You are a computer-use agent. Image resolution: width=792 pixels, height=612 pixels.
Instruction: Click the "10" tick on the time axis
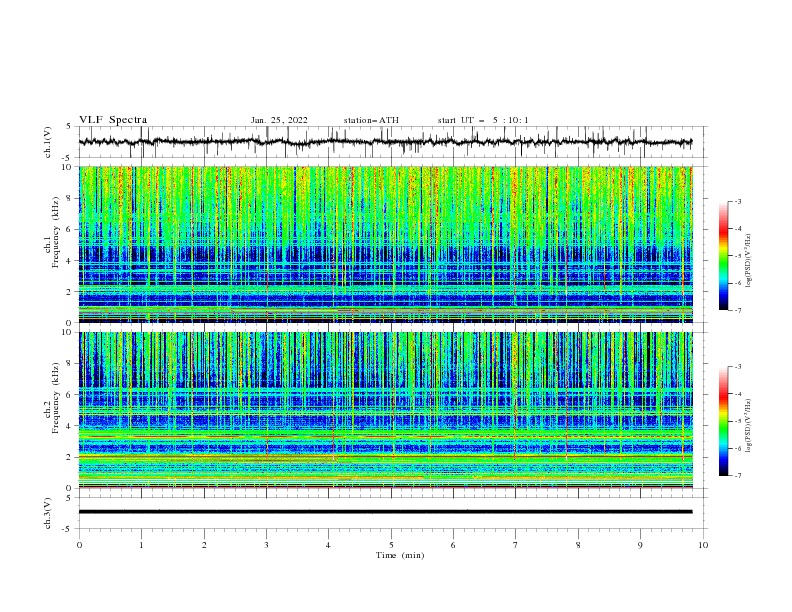pos(703,545)
